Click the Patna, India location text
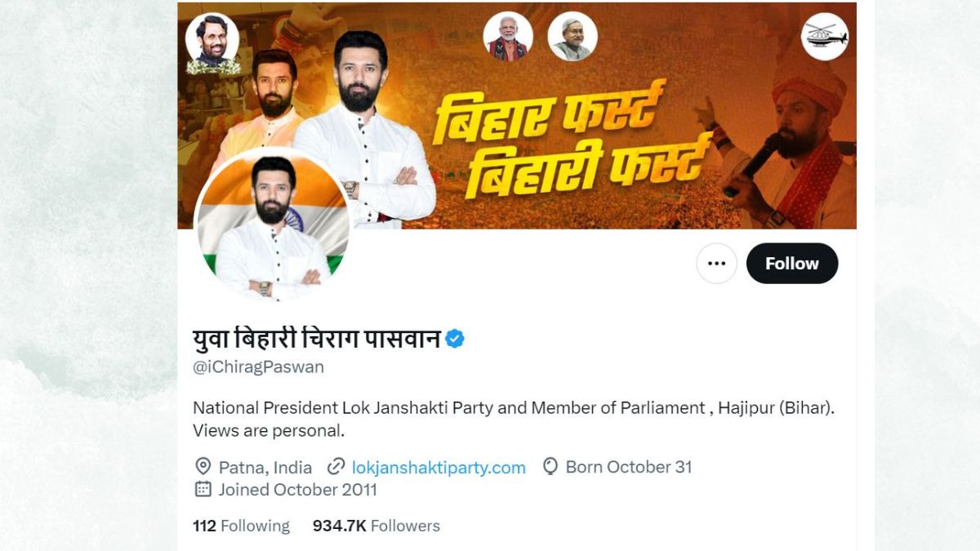The width and height of the screenshot is (980, 551). (265, 468)
